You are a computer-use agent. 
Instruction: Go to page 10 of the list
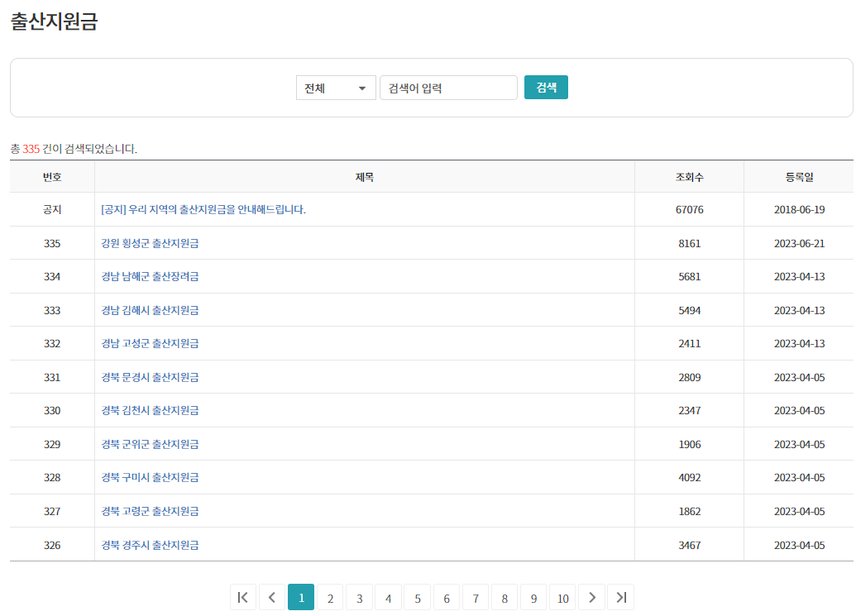pos(562,596)
